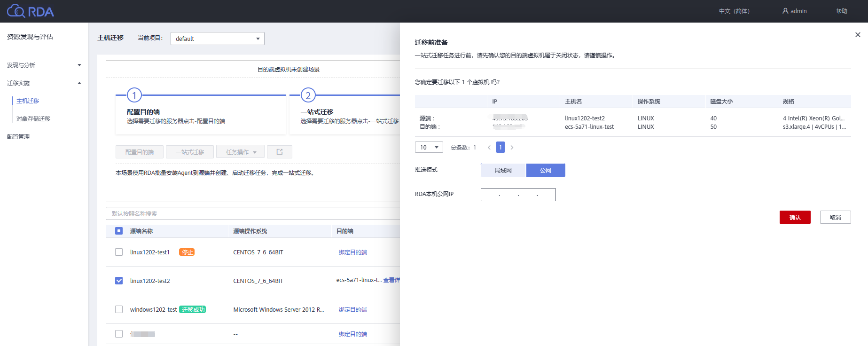The image size is (868, 346).
Task: Open the current project default dropdown
Action: [x=217, y=39]
